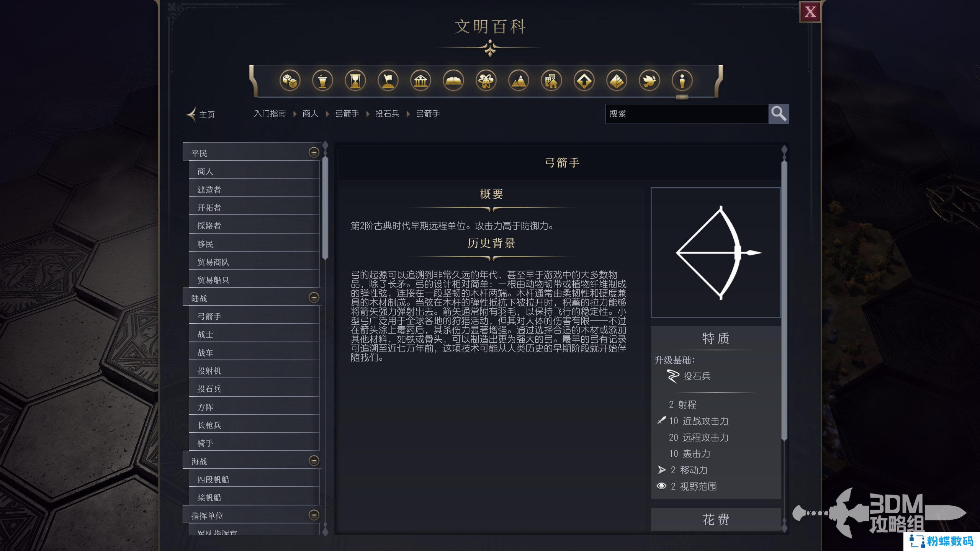This screenshot has width=980, height=551.
Task: Click the arrow icon beside 移动力
Action: [661, 470]
